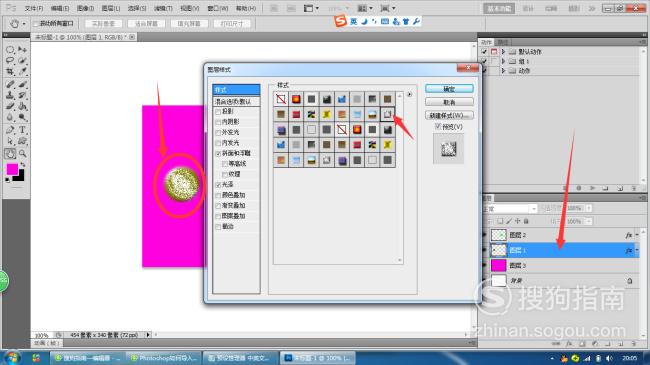
Task: Select the Clone Stamp tool
Action: (x=10, y=95)
